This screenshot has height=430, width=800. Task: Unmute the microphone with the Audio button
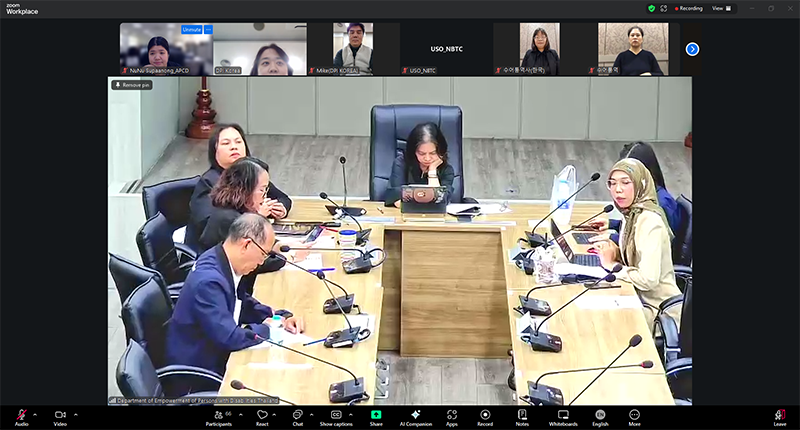point(21,415)
